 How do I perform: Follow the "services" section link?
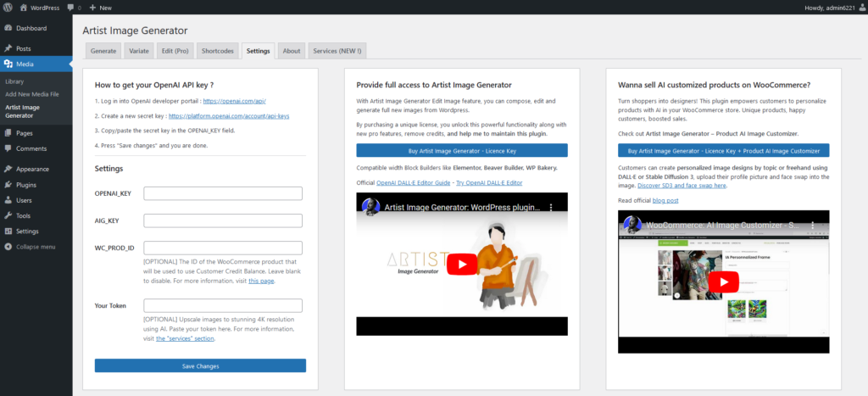pyautogui.click(x=185, y=338)
